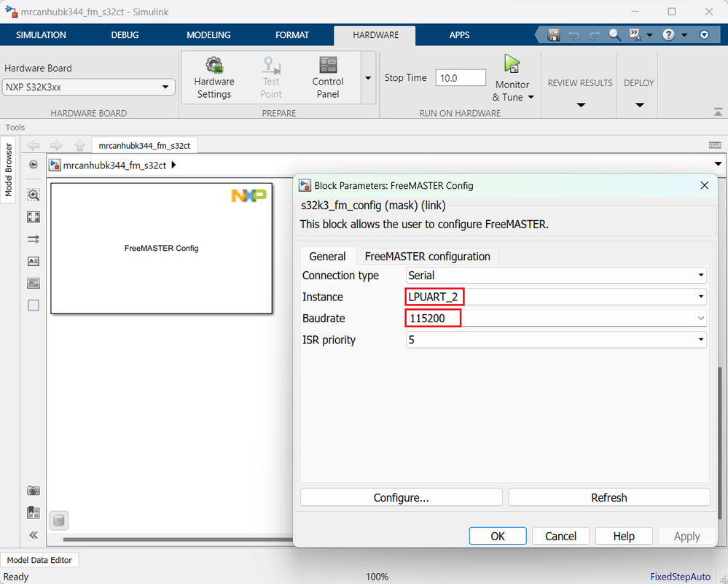728x584 pixels.
Task: Switch to the Modeling tab
Action: [208, 35]
